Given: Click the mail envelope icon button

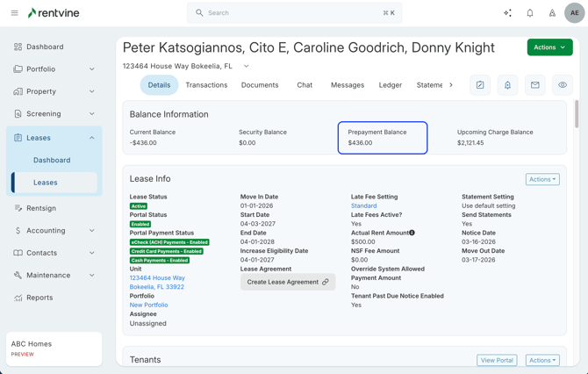Looking at the screenshot, I should tap(534, 85).
